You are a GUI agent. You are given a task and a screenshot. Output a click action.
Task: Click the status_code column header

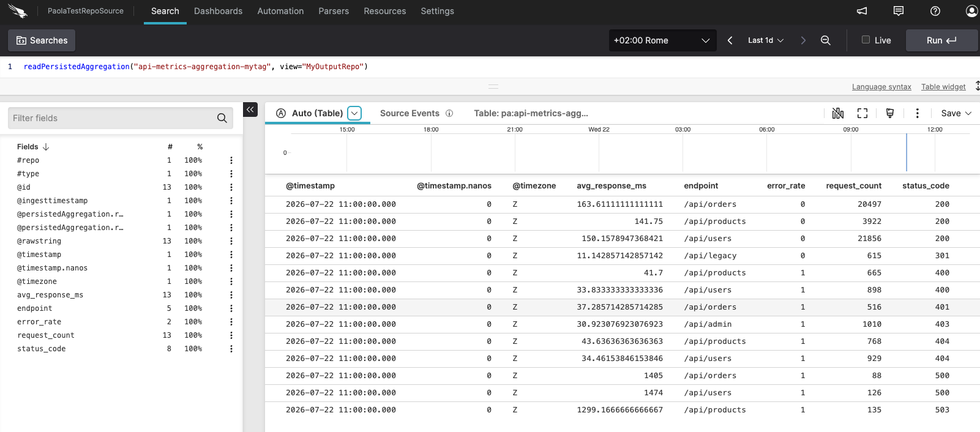pos(926,186)
